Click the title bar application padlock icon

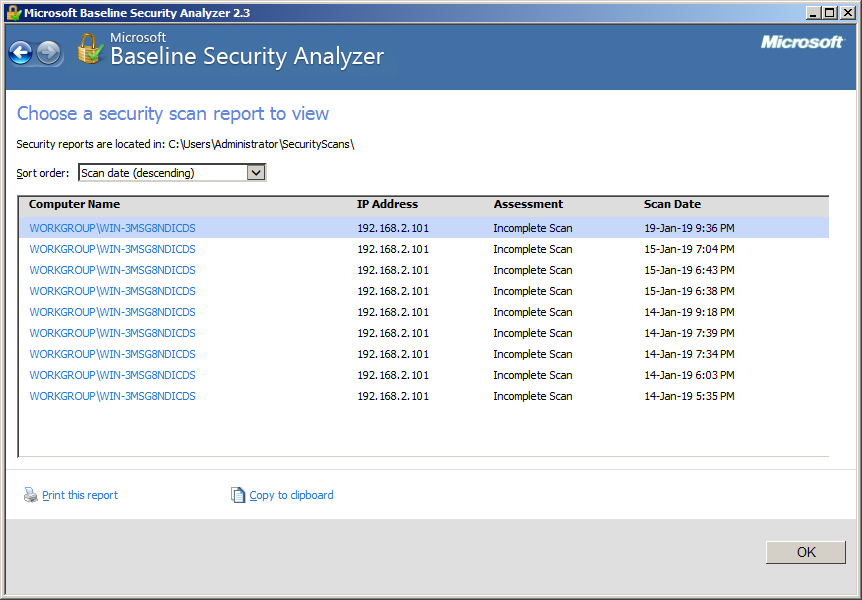tap(14, 13)
